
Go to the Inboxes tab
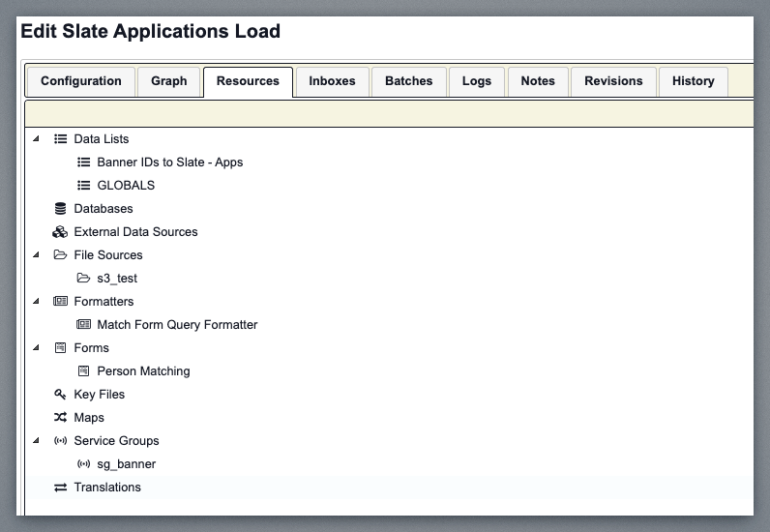[332, 81]
